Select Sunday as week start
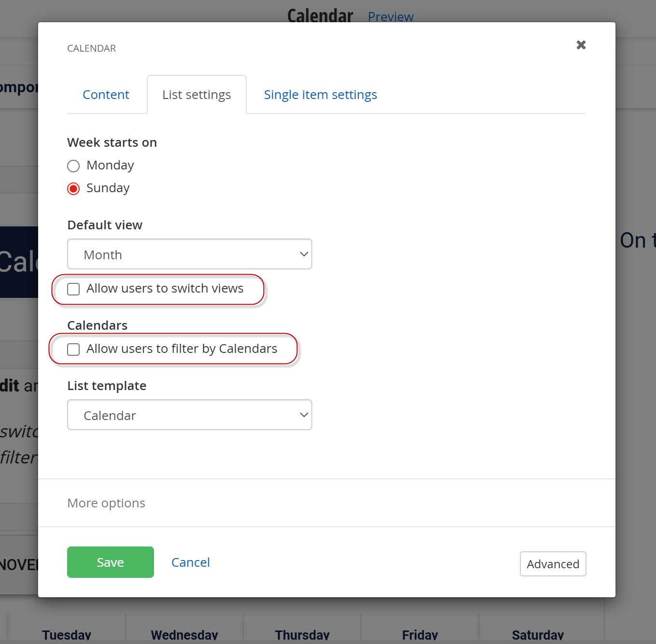 [73, 189]
